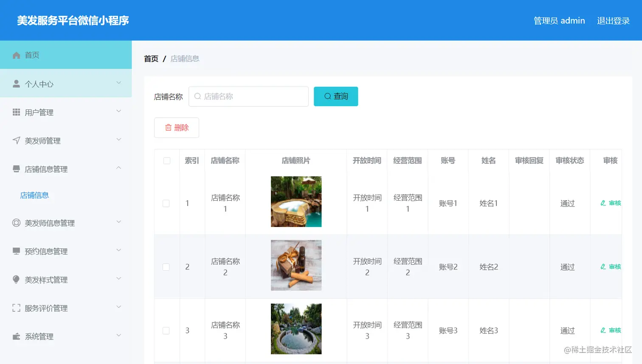Click the 美发服务平台微信小程序 title
Image resolution: width=642 pixels, height=364 pixels.
[73, 20]
